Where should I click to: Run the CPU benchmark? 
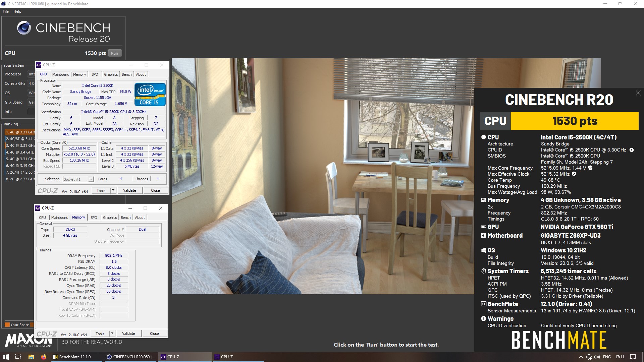(x=114, y=53)
